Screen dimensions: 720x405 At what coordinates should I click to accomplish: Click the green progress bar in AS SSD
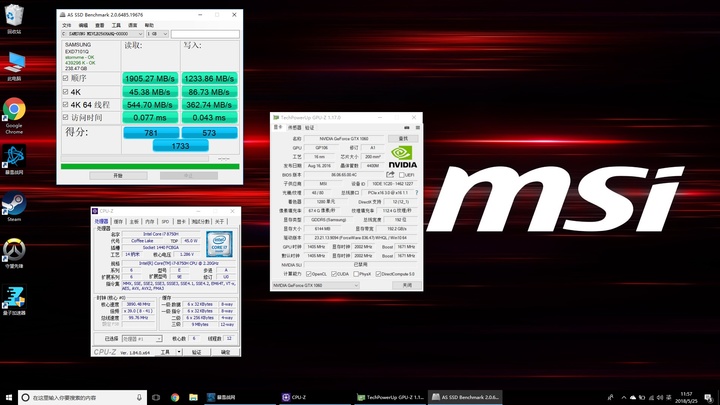[x=150, y=166]
